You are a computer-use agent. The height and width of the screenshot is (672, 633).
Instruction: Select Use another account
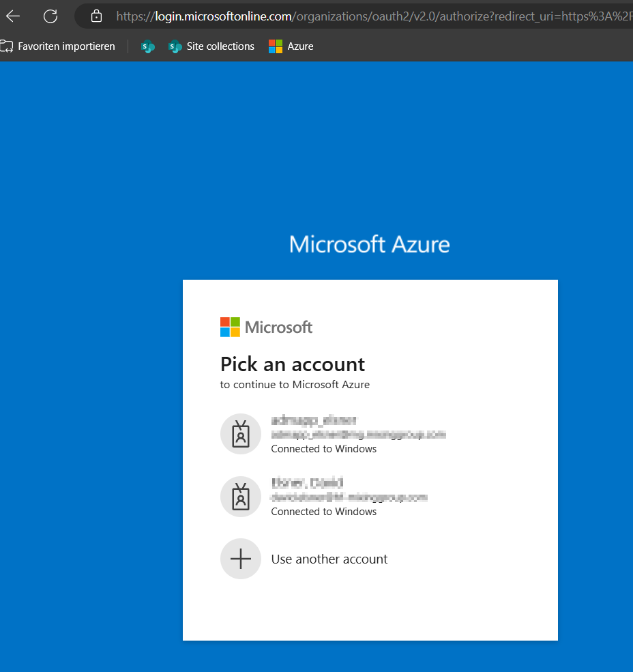click(x=329, y=559)
